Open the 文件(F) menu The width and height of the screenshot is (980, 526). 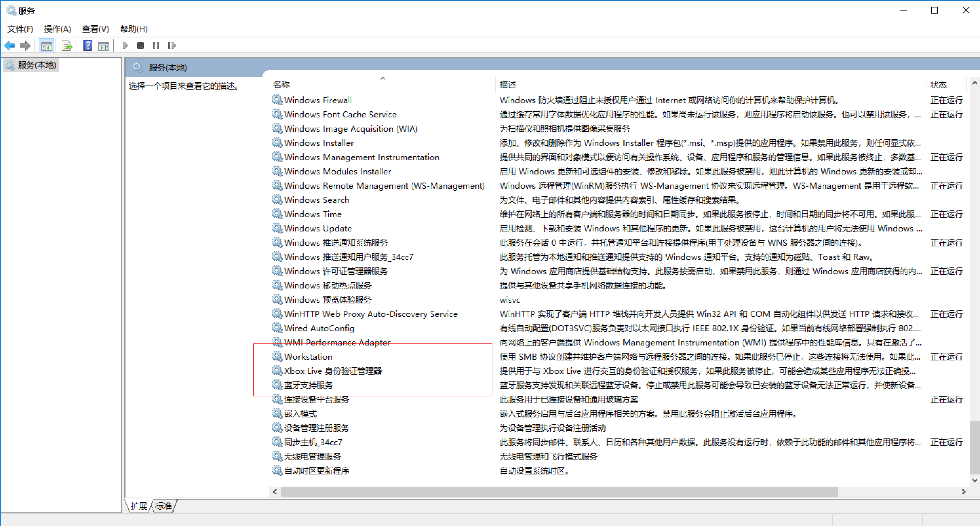point(20,29)
